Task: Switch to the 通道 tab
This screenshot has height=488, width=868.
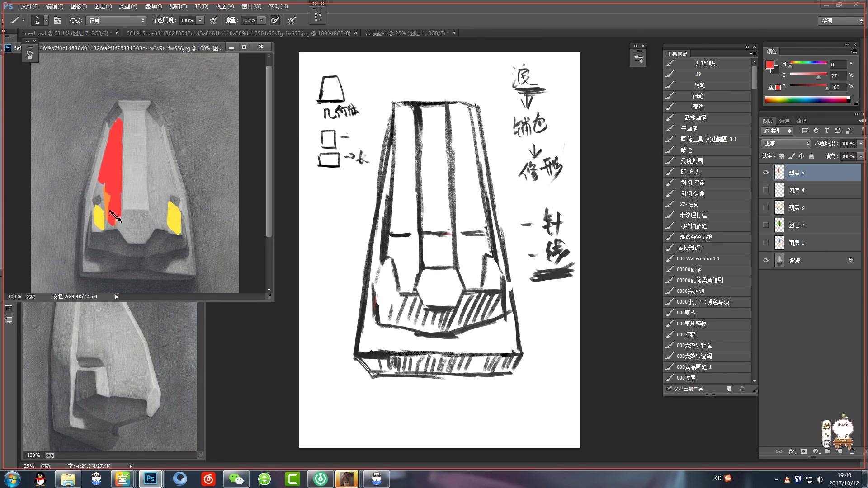Action: 784,121
